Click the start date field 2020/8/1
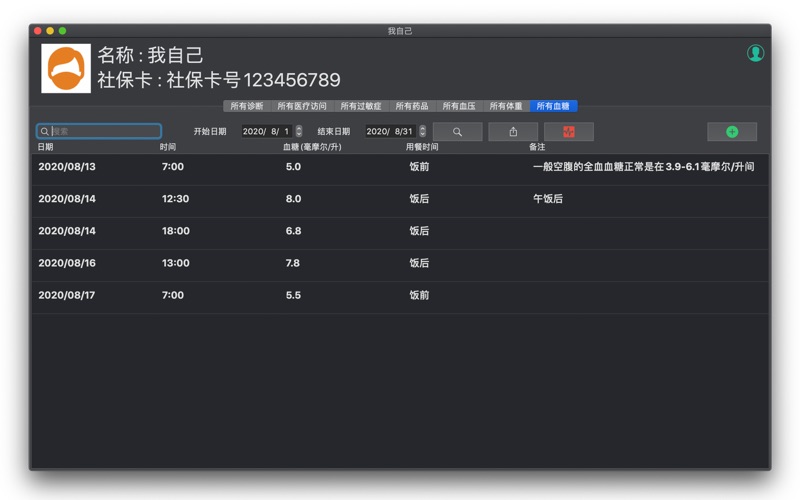 click(x=266, y=131)
